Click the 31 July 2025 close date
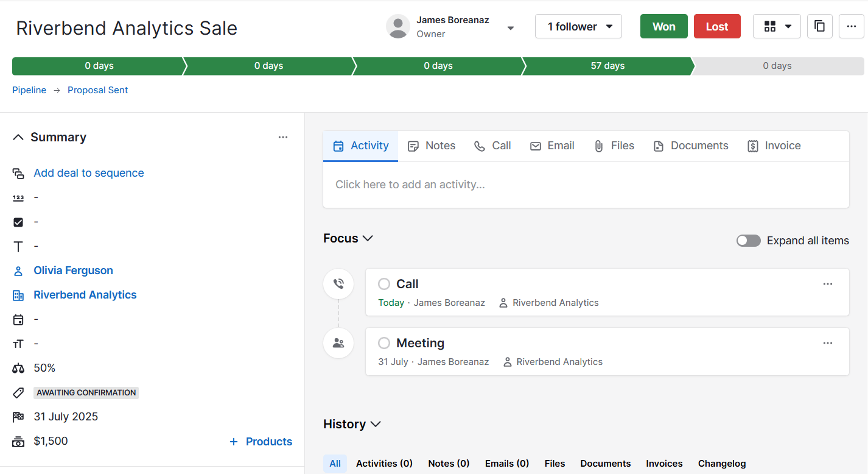The image size is (868, 474). tap(66, 417)
